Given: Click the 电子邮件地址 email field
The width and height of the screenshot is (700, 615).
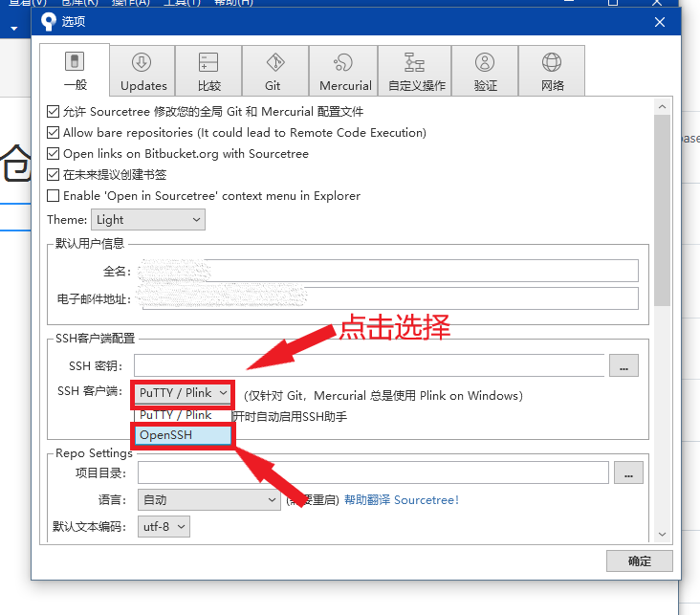Looking at the screenshot, I should 388,298.
